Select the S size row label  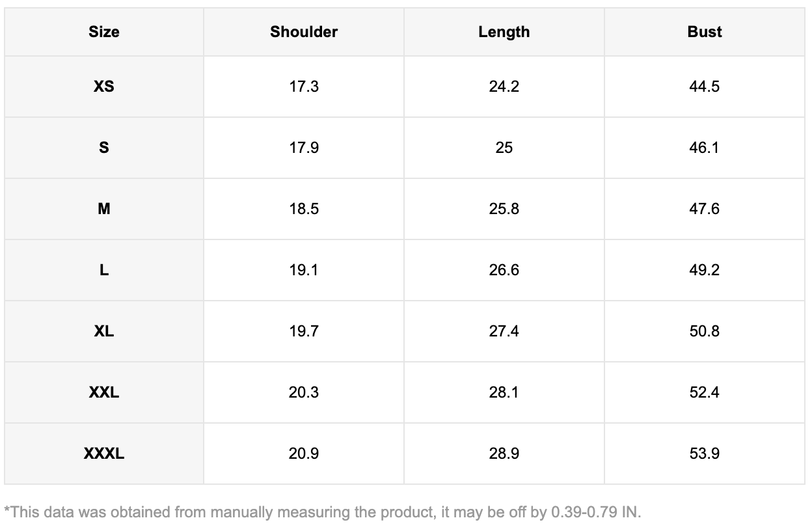(x=104, y=148)
